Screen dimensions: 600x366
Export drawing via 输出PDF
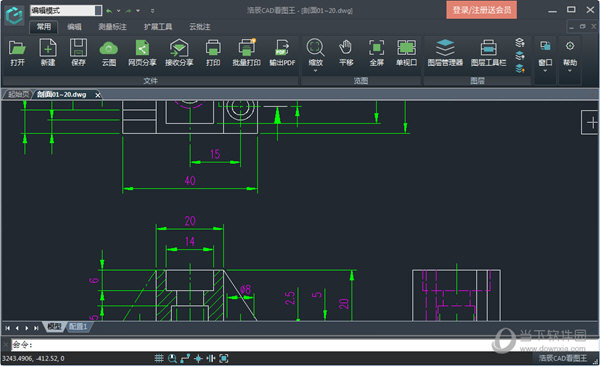pyautogui.click(x=282, y=52)
